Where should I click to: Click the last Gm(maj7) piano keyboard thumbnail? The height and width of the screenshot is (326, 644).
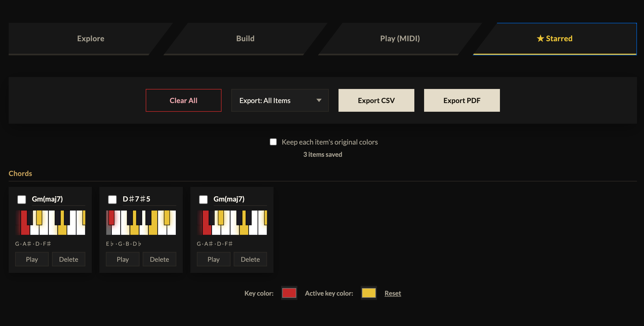232,222
